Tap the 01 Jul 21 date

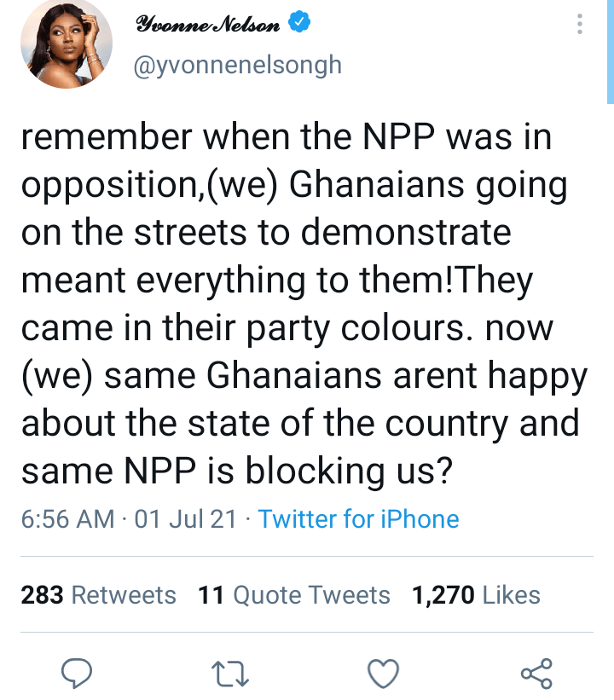click(x=185, y=519)
